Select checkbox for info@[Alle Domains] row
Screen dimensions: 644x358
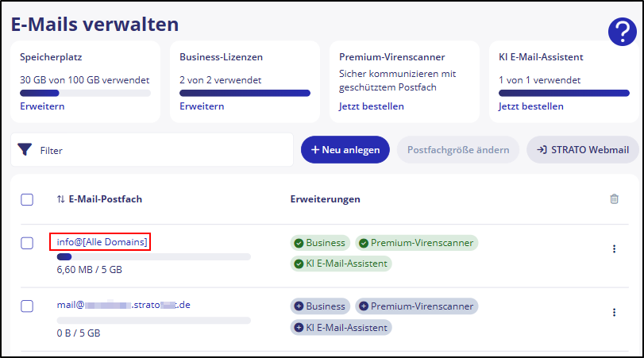(27, 243)
